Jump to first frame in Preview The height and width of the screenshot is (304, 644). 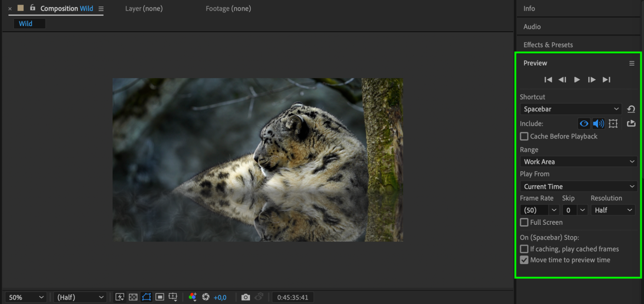point(548,80)
